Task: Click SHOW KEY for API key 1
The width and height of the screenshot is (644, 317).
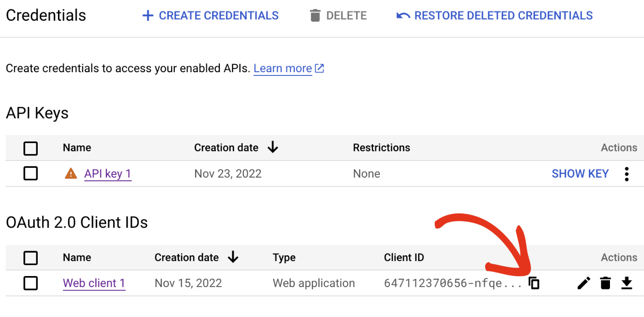Action: [580, 173]
